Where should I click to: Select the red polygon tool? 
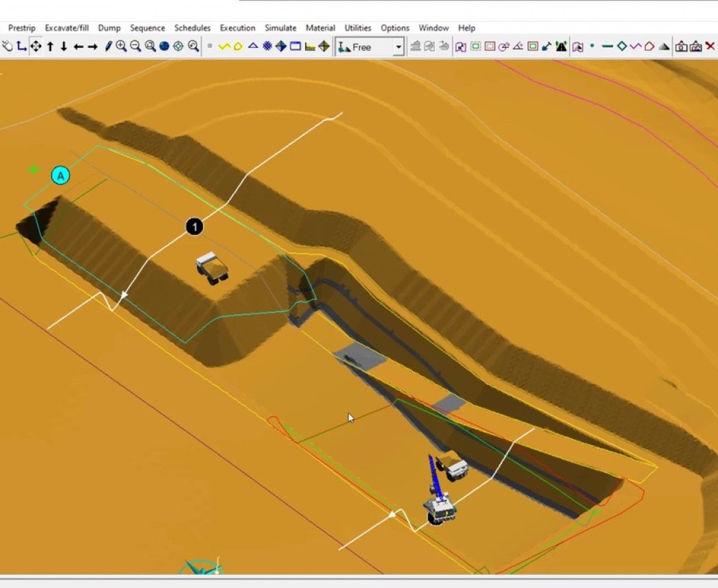click(650, 46)
